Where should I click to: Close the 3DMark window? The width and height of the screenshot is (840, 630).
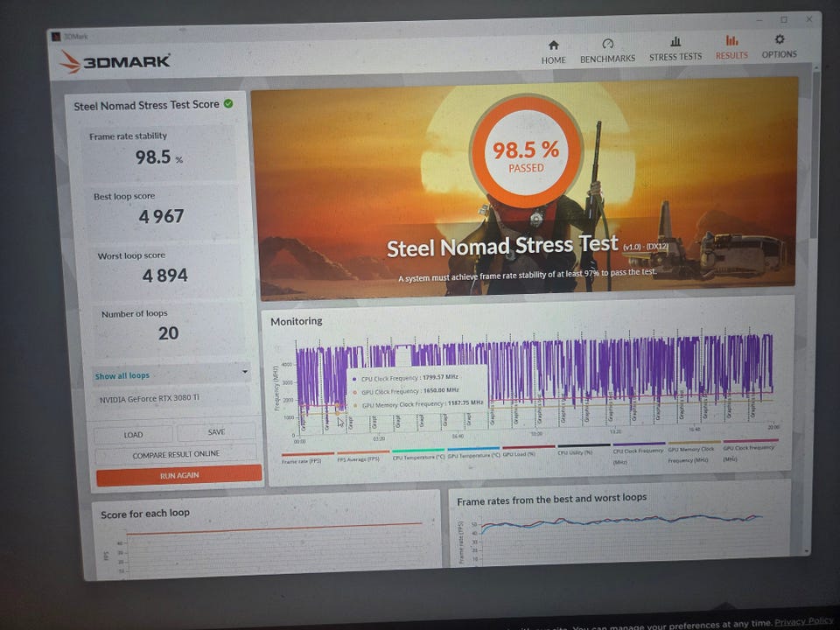(x=808, y=18)
